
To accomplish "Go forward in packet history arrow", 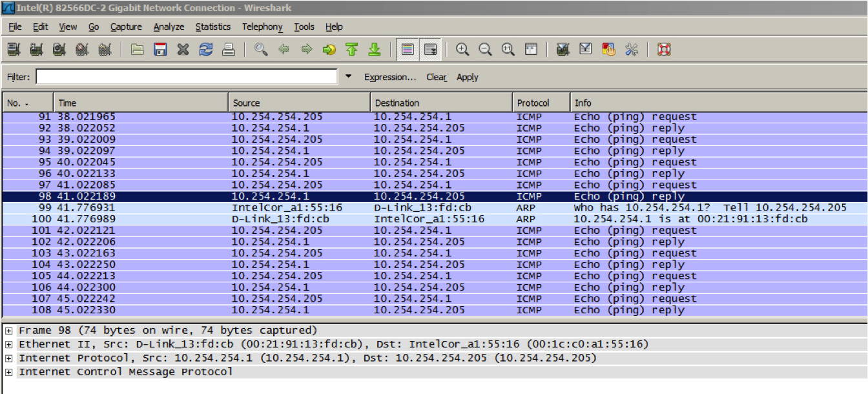I will click(x=307, y=50).
